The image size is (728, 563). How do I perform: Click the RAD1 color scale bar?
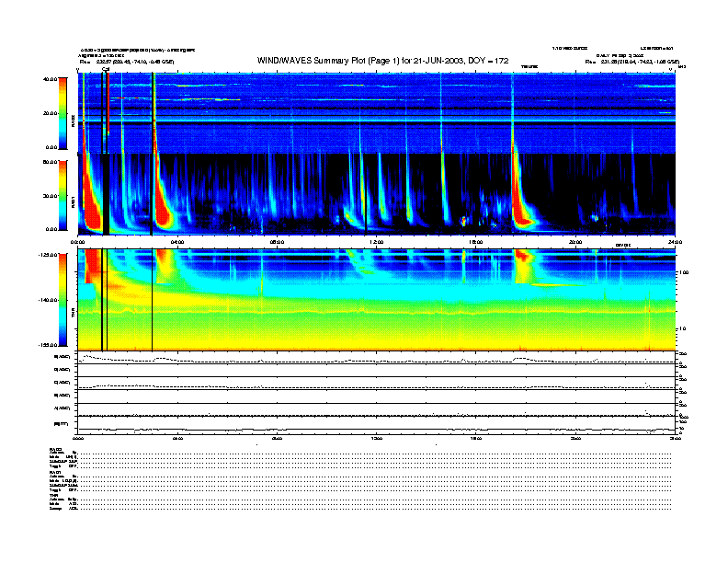[63, 194]
